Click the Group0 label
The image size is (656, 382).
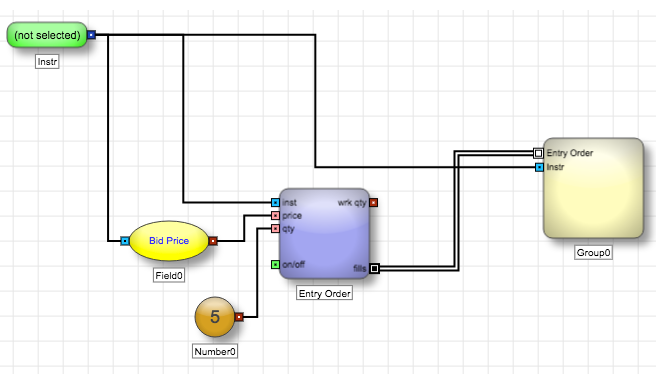coord(593,253)
